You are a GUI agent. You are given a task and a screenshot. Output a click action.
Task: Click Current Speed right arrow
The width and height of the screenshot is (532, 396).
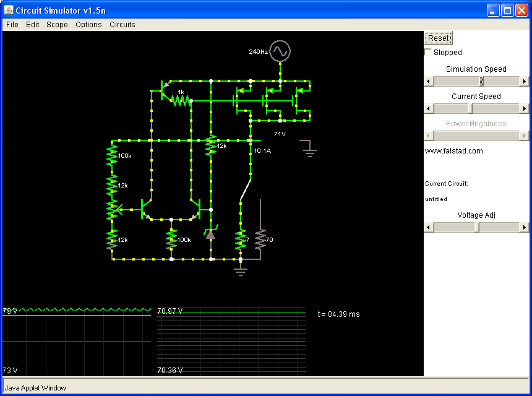tap(525, 108)
